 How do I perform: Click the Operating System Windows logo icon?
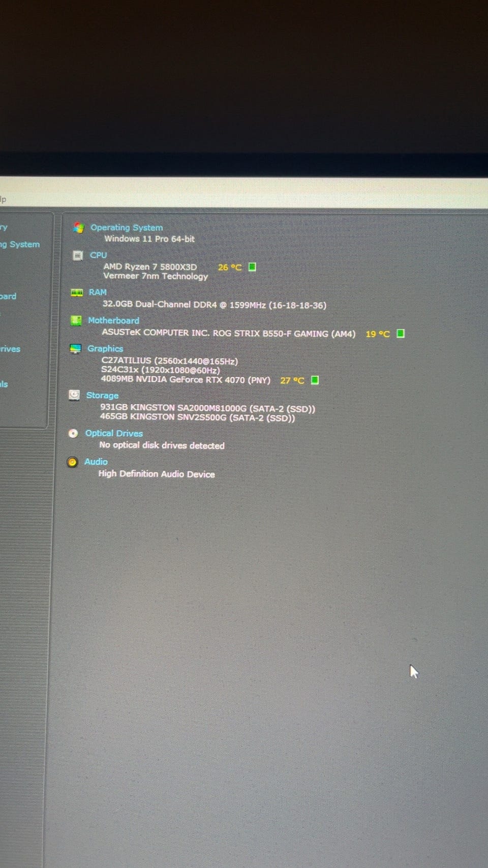pyautogui.click(x=78, y=227)
